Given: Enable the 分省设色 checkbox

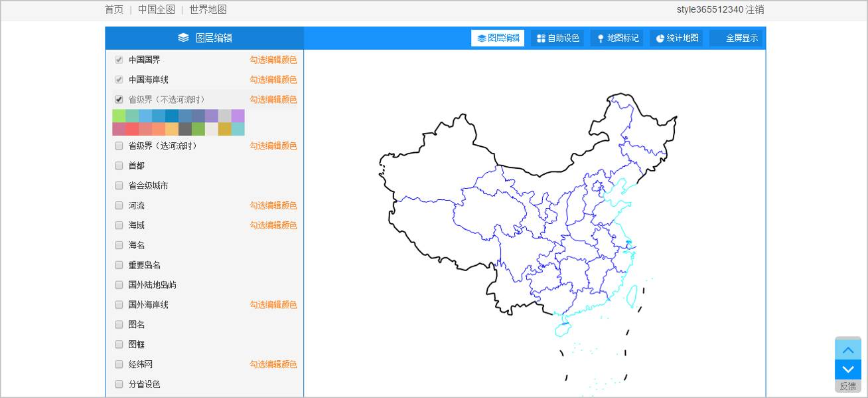Looking at the screenshot, I should [x=119, y=384].
